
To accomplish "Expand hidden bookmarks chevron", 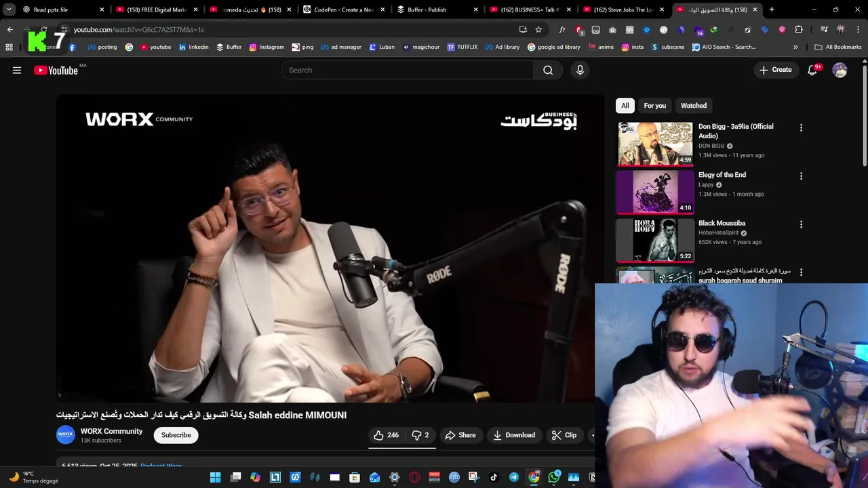I will tap(795, 47).
